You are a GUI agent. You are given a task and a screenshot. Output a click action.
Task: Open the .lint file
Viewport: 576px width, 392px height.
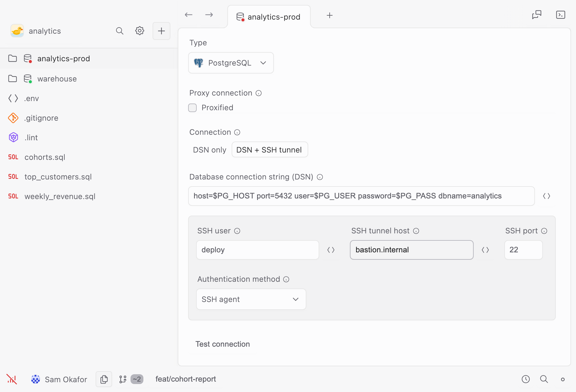coord(89,138)
